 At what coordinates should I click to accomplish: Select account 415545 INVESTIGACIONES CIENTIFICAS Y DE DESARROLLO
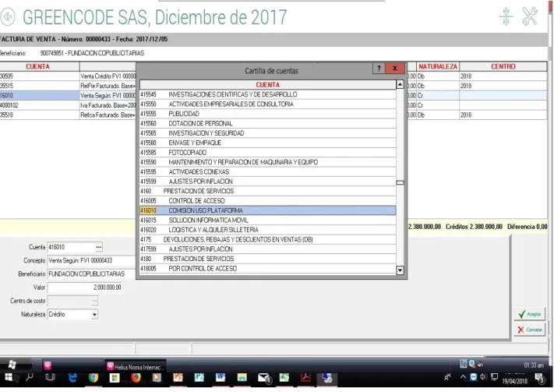pyautogui.click(x=268, y=94)
